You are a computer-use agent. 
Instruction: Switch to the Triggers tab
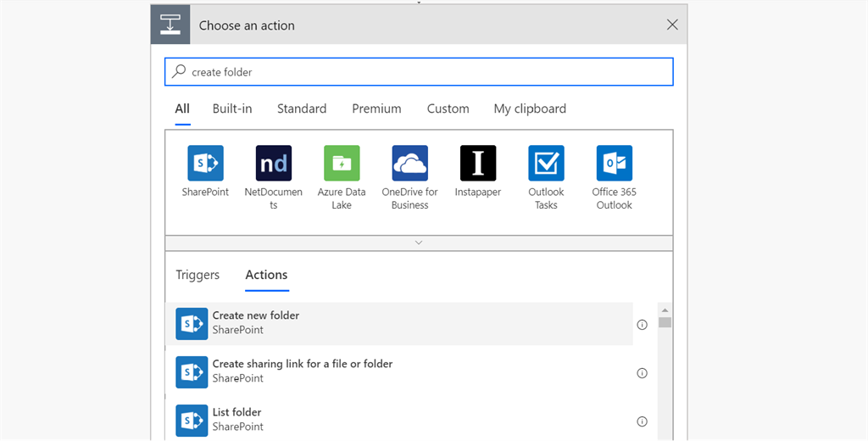198,275
